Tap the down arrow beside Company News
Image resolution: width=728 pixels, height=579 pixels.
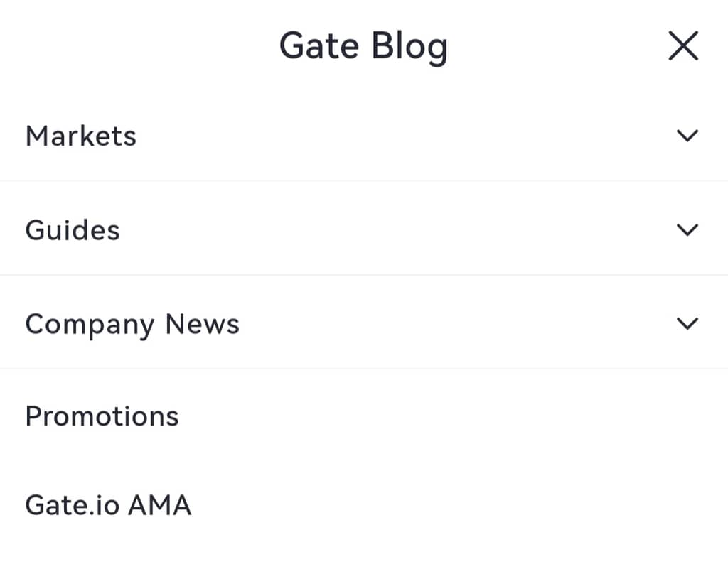coord(687,323)
